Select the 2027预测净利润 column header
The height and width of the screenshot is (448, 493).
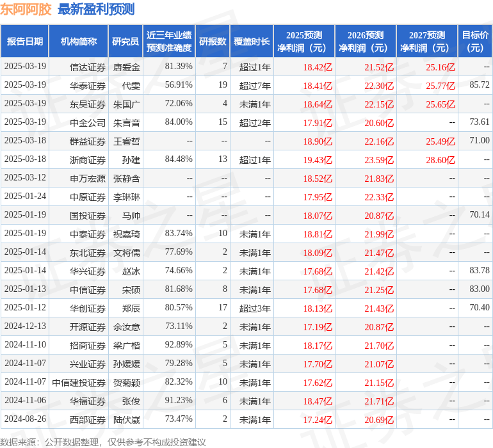point(427,42)
